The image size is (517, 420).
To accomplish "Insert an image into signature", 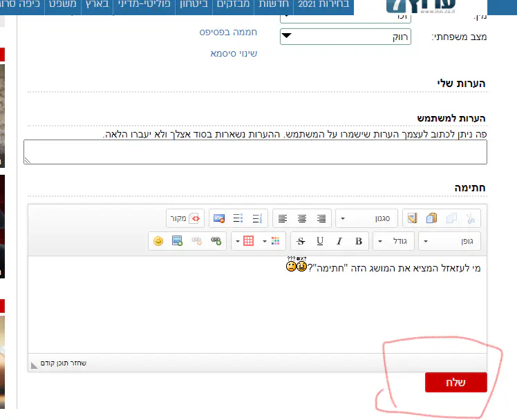I will [178, 241].
